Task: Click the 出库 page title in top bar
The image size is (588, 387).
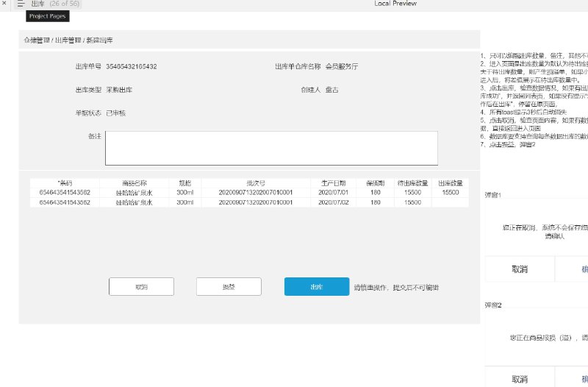Action: click(37, 4)
